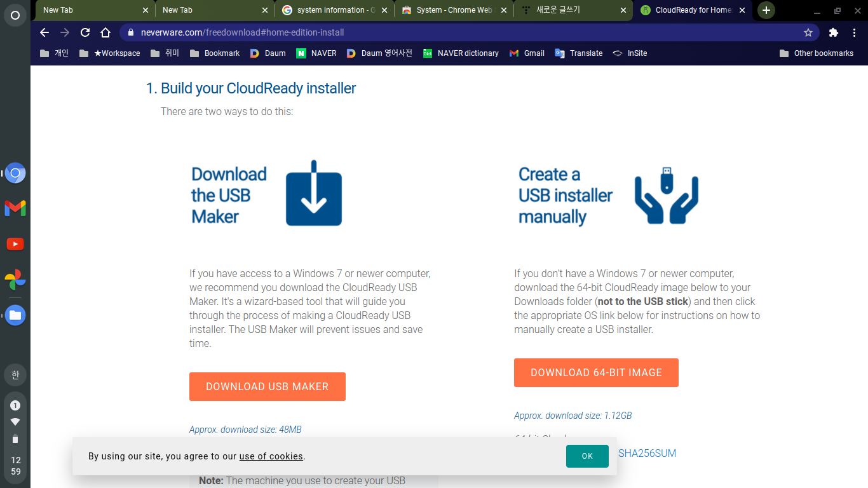Click the hands holding USB graphic

tap(666, 195)
